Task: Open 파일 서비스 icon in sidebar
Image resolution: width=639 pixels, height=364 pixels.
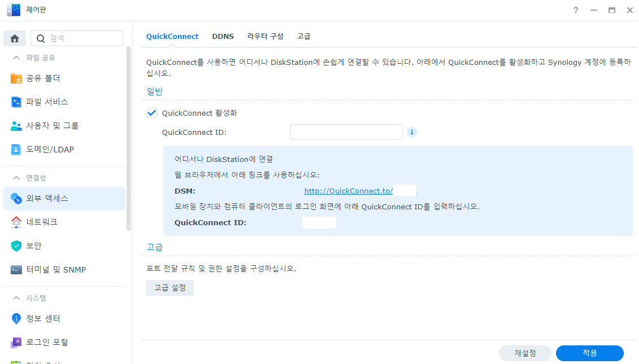Action: point(16,102)
